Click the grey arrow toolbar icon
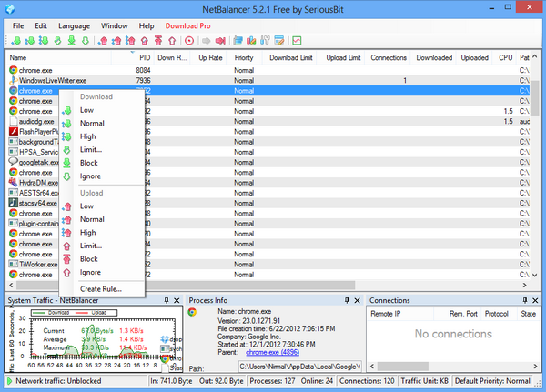Viewport: 546px width, 392px height. tap(207, 41)
